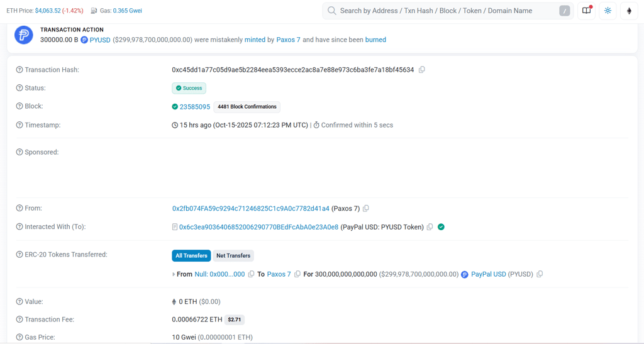Click verified checkmark beside PYUSD Token address

[441, 227]
